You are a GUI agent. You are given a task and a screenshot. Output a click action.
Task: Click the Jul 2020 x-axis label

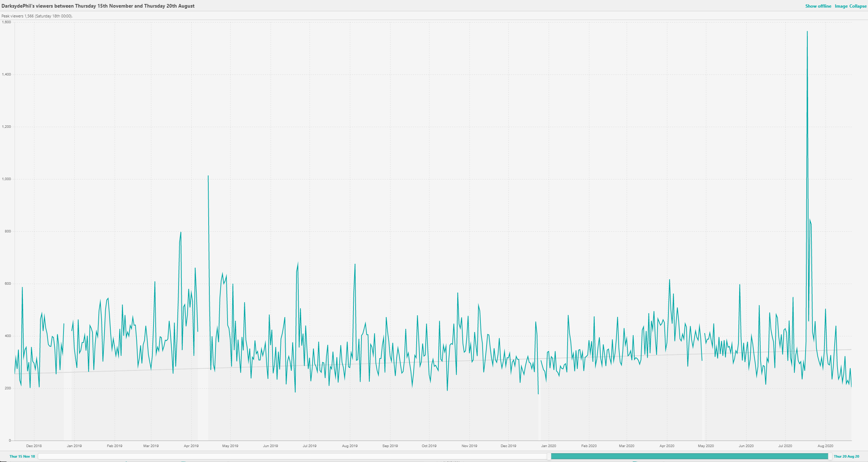785,446
